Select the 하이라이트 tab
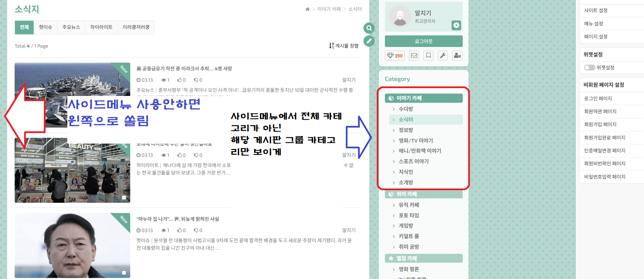This screenshot has height=279, width=644. tap(101, 27)
